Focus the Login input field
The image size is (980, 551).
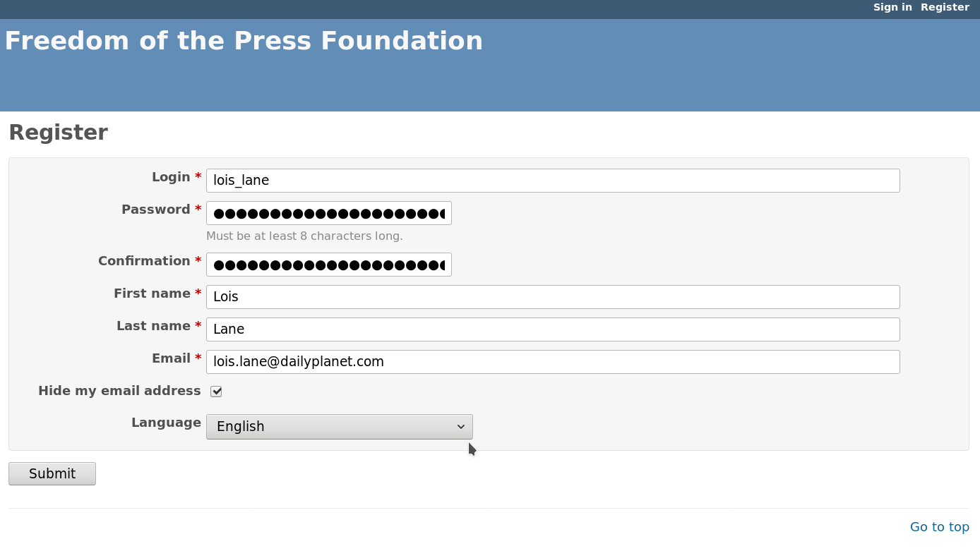pyautogui.click(x=553, y=181)
